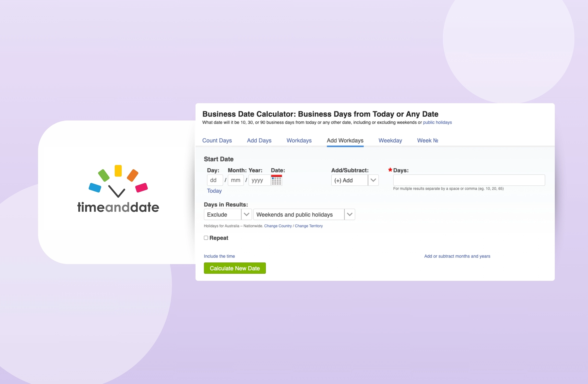
Task: Click the Days in Results label
Action: point(226,205)
